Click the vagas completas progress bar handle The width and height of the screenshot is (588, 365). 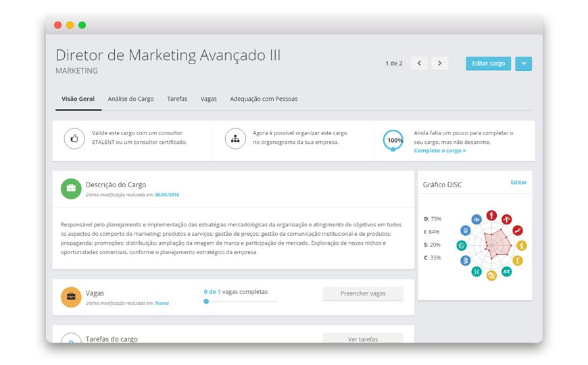coord(206,301)
